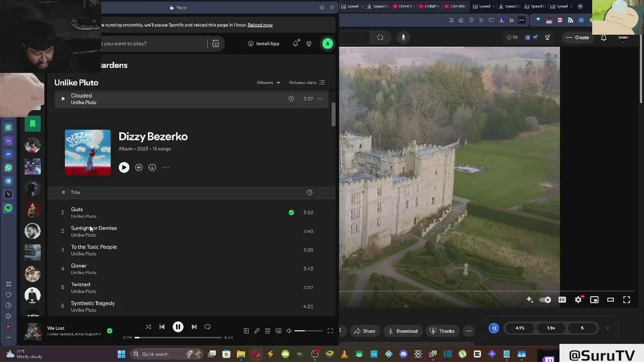Open Connect to a device in Spotify
The width and height of the screenshot is (644, 362).
(278, 331)
